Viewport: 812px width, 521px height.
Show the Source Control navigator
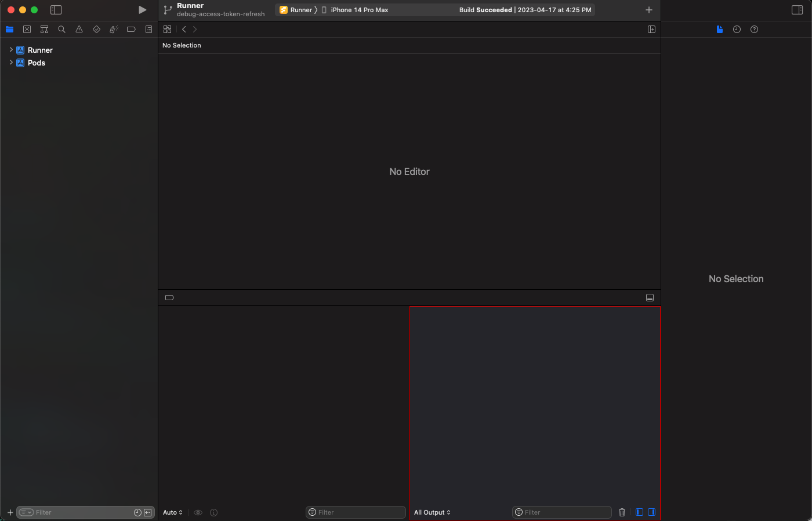27,29
